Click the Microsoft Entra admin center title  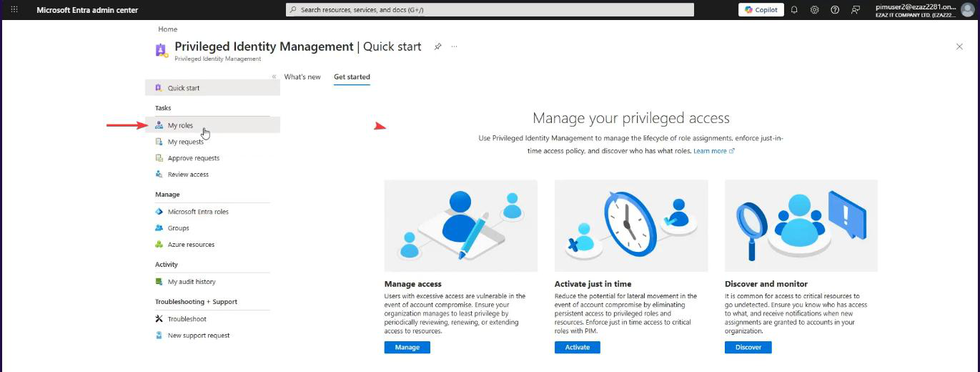click(x=87, y=10)
